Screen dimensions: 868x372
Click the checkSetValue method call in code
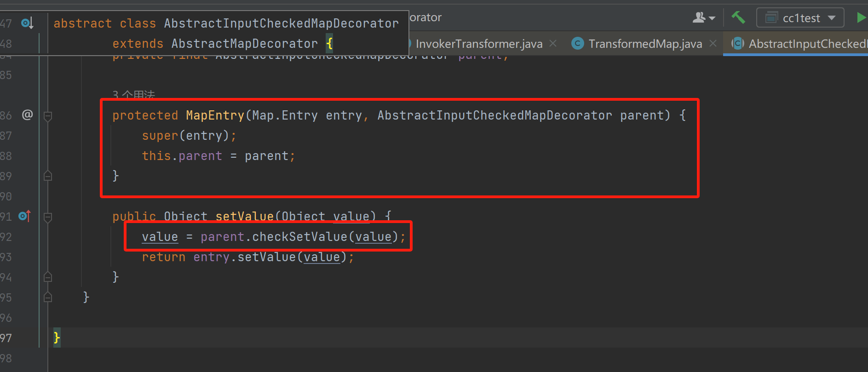[299, 237]
